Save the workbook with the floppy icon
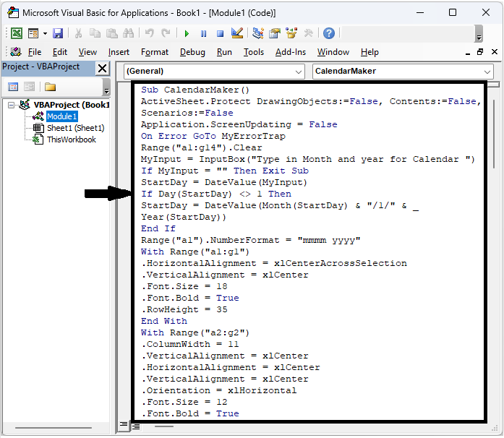This screenshot has height=438, width=504. point(58,33)
